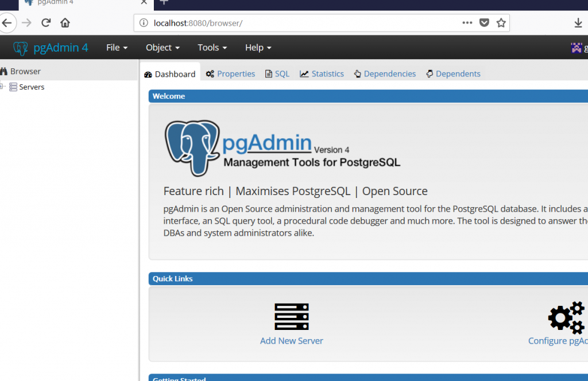Click the browser forward arrow button
Screen dimensions: 588x381
(x=26, y=23)
